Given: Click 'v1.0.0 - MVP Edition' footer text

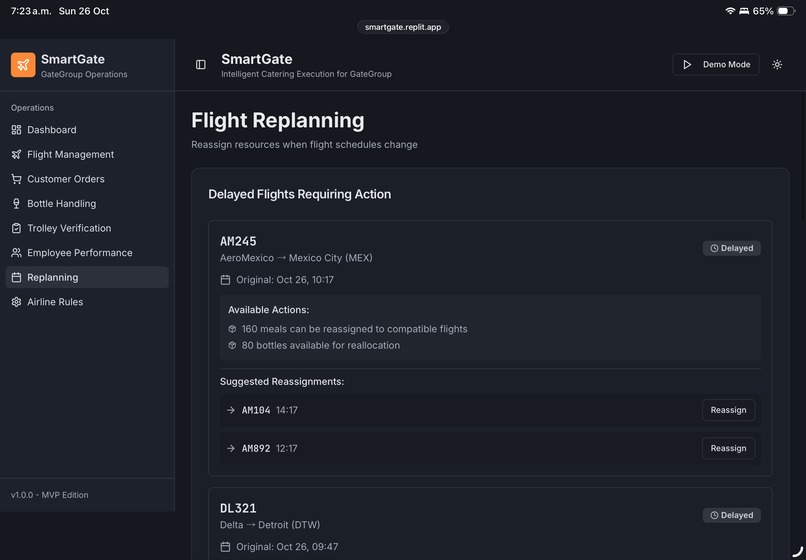Looking at the screenshot, I should tap(49, 495).
